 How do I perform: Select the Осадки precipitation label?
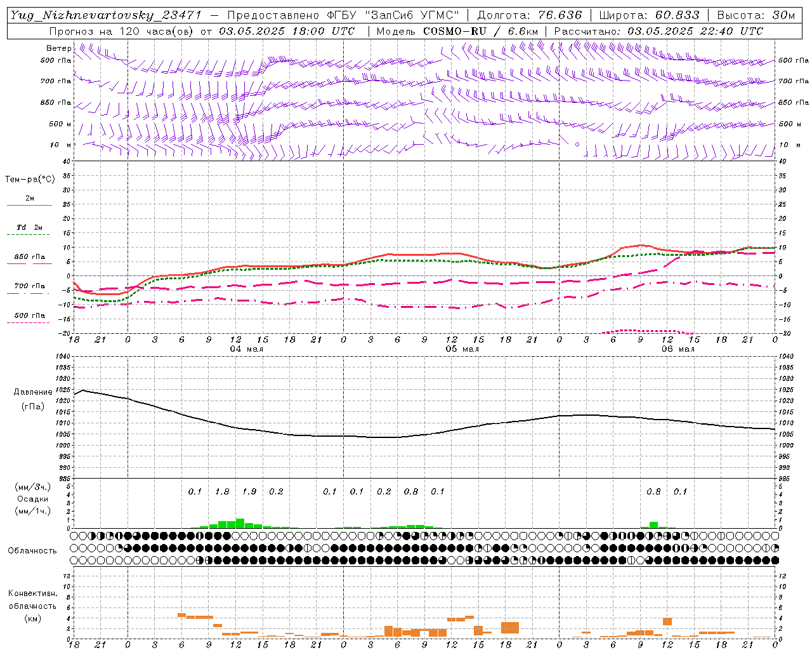click(x=33, y=499)
